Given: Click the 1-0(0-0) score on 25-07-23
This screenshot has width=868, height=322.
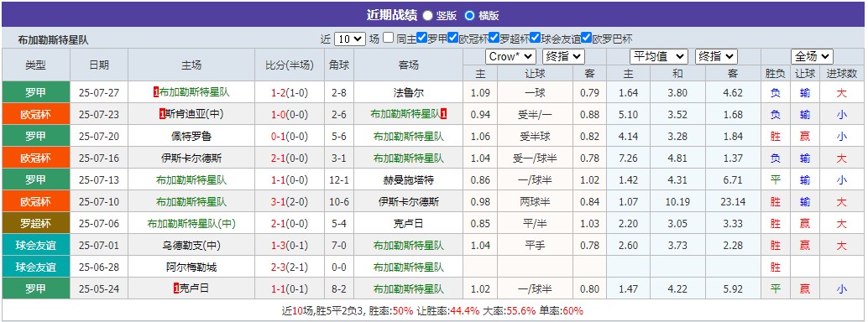Looking at the screenshot, I should [x=290, y=115].
